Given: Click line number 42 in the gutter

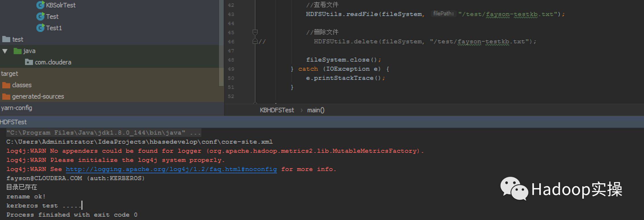Looking at the screenshot, I should pyautogui.click(x=231, y=5).
